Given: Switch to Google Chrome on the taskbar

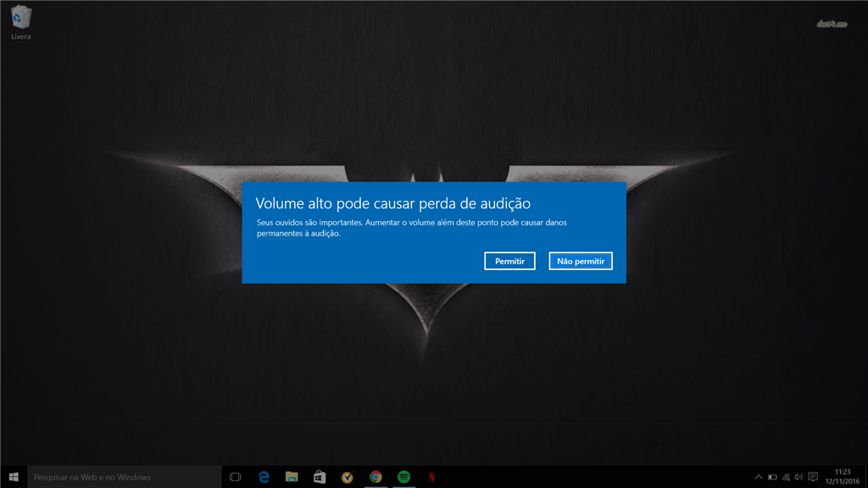Looking at the screenshot, I should (376, 477).
